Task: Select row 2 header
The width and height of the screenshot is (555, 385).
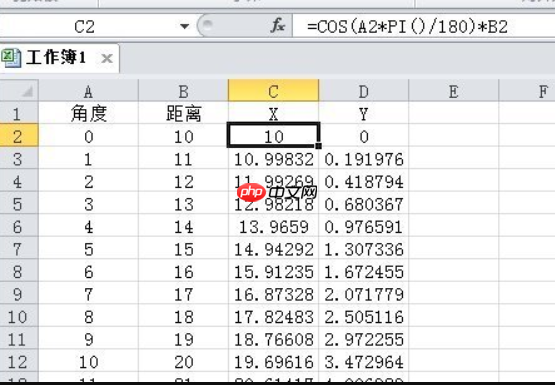Action: point(19,136)
